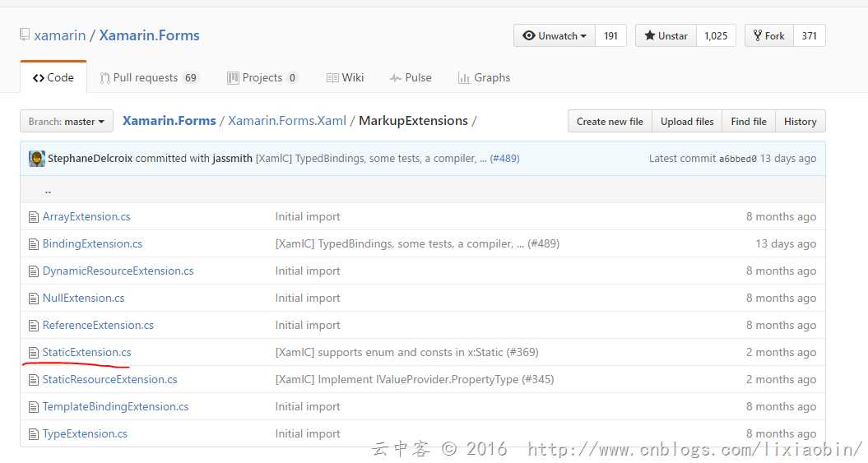Viewport: 868px width, 463px height.
Task: Click the file icon beside NullExtension.cs
Action: (x=34, y=299)
